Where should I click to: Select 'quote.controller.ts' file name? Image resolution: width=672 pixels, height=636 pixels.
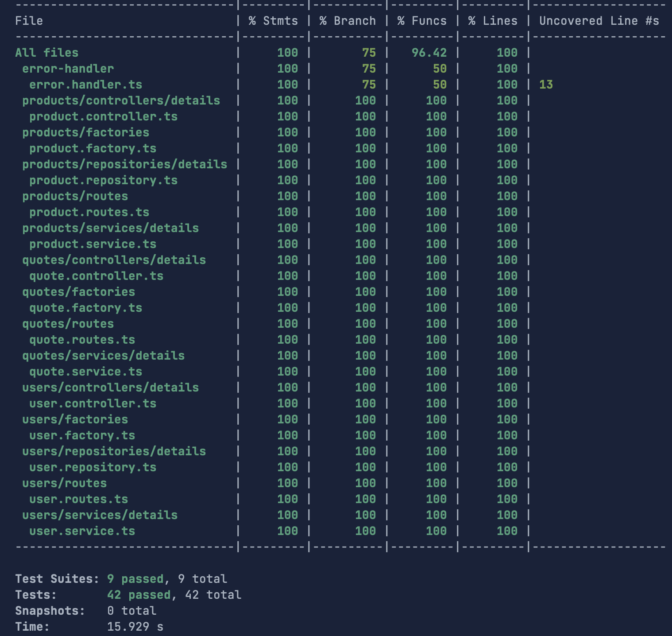pyautogui.click(x=96, y=276)
